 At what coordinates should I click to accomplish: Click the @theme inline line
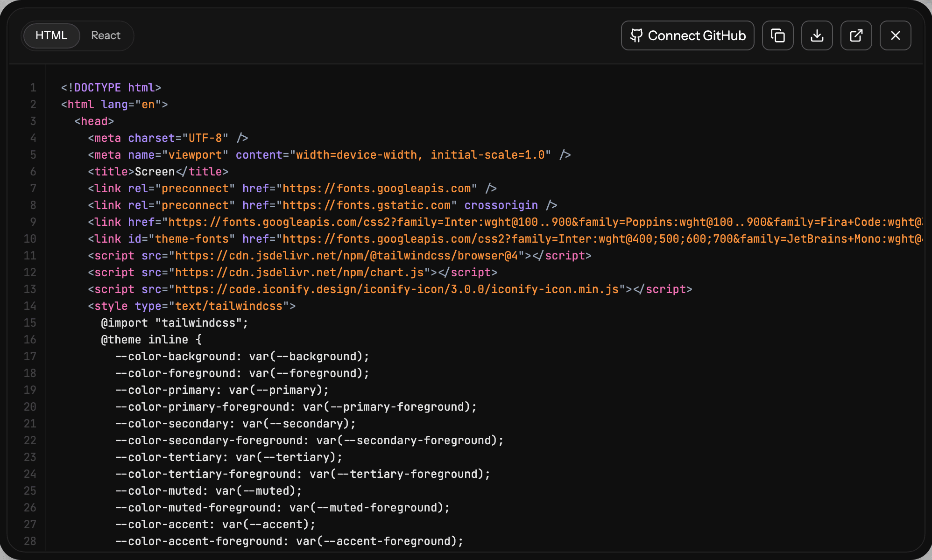(x=152, y=340)
